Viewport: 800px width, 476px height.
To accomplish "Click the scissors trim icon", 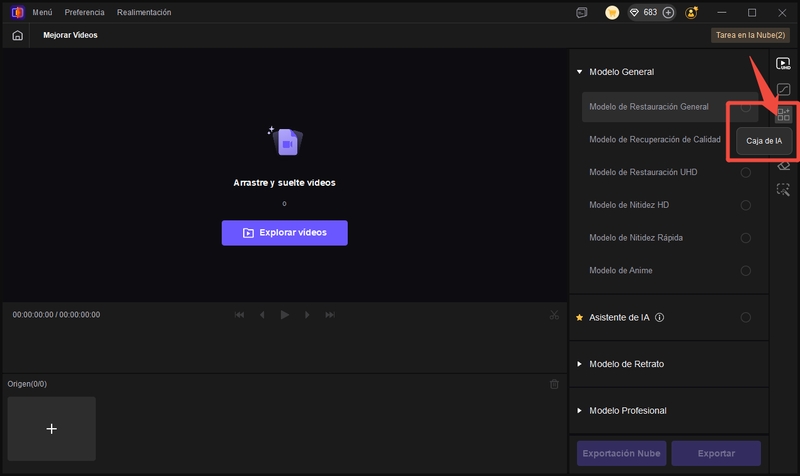I will click(554, 315).
